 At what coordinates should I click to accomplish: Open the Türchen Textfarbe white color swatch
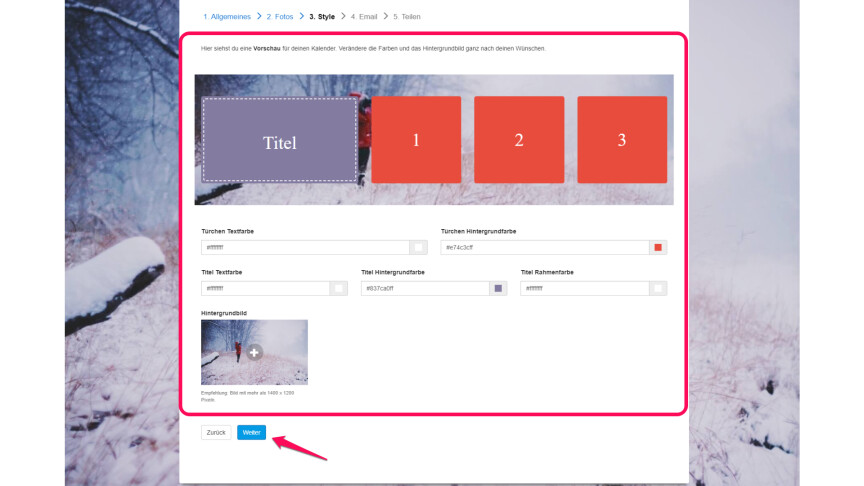tap(419, 247)
